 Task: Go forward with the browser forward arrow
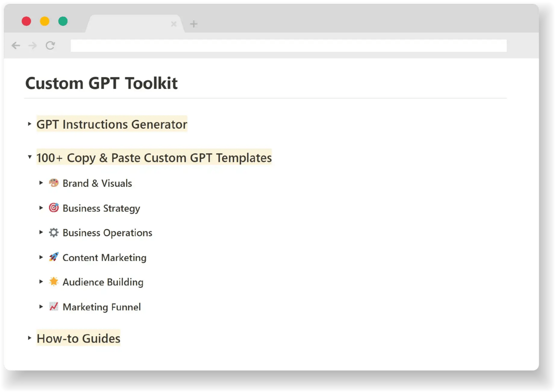click(33, 46)
